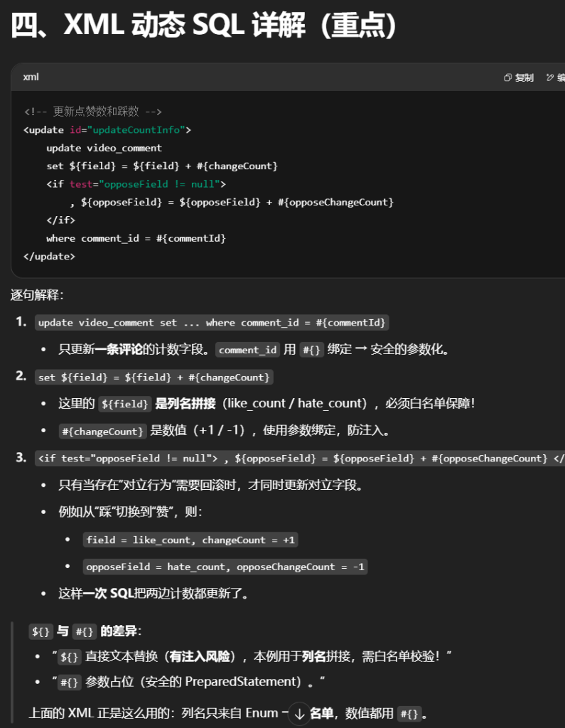The width and height of the screenshot is (565, 728).
Task: Click the pencil edit icon in code header
Action: tap(551, 77)
